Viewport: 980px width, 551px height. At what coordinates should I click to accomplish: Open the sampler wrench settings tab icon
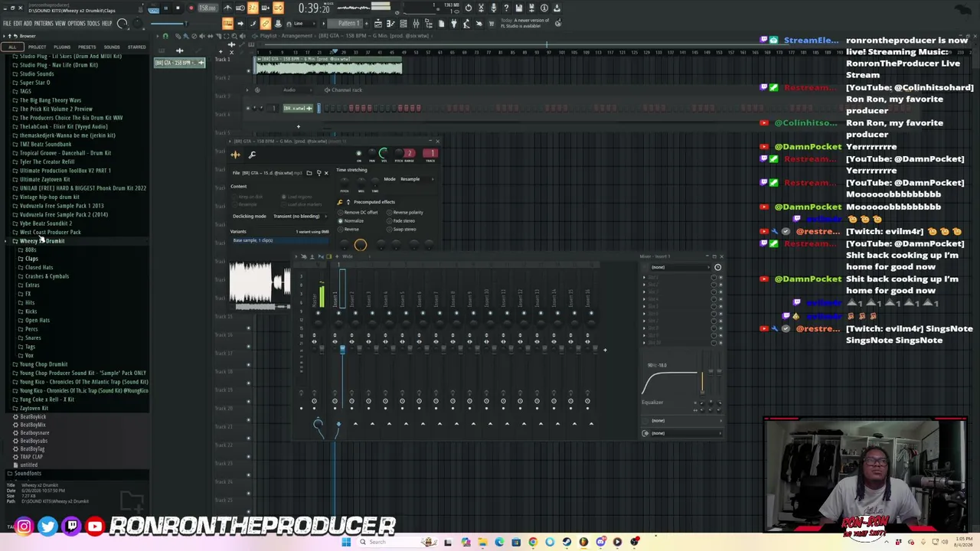tap(252, 155)
